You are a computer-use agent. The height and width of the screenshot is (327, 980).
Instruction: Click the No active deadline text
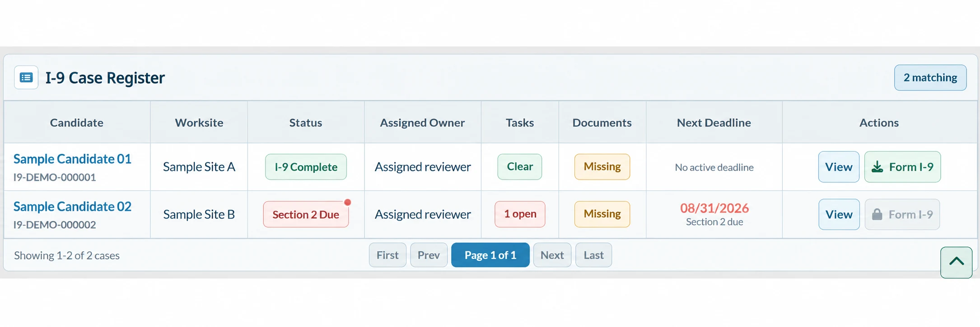714,167
